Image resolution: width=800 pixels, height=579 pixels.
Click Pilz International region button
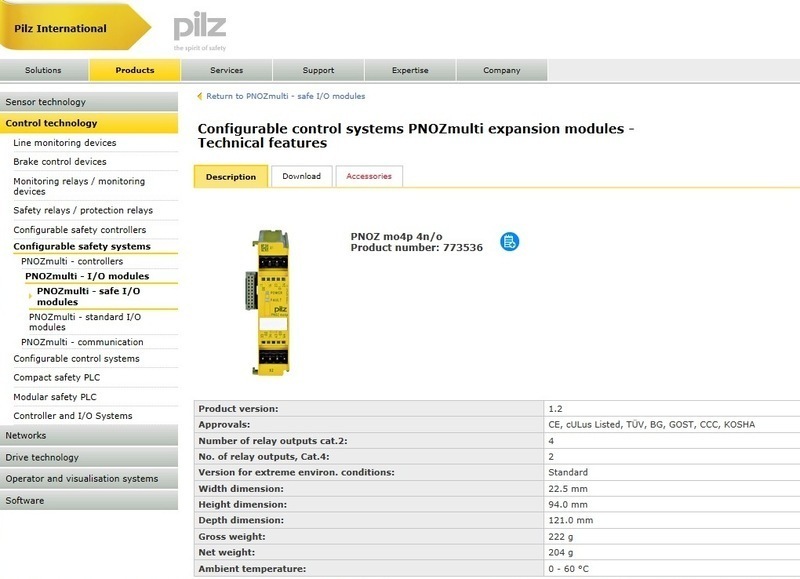click(61, 28)
